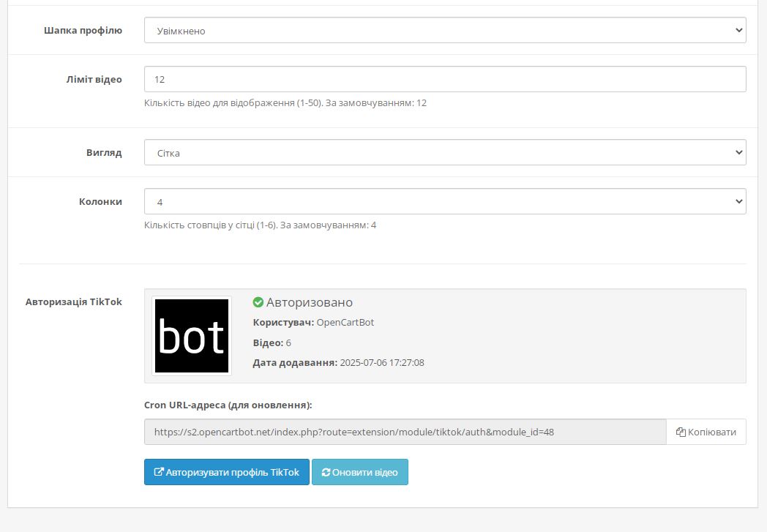Image resolution: width=767 pixels, height=532 pixels.
Task: Open the Вигляд dropdown set to Сітка
Action: coord(445,152)
